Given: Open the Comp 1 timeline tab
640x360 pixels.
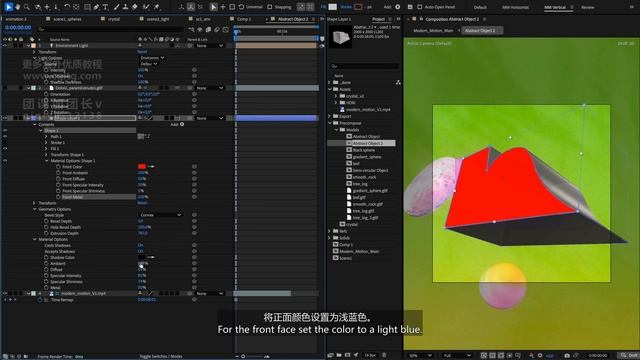Looking at the screenshot, I should (243, 19).
